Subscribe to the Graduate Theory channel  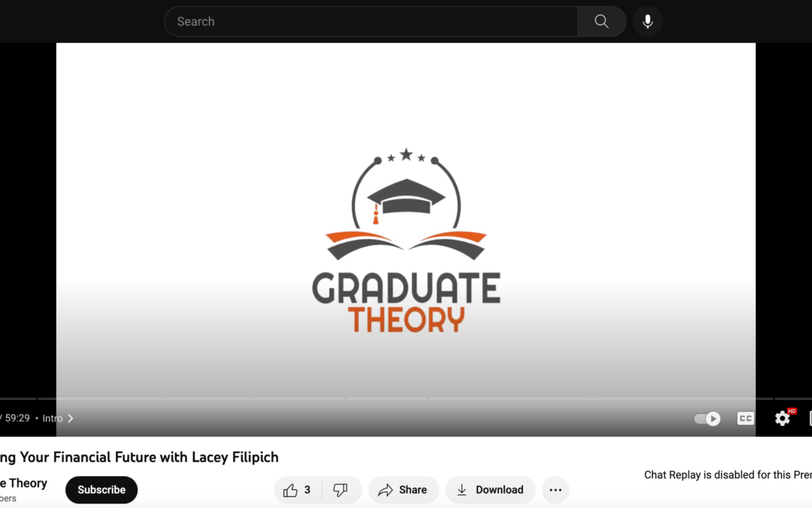tap(101, 490)
